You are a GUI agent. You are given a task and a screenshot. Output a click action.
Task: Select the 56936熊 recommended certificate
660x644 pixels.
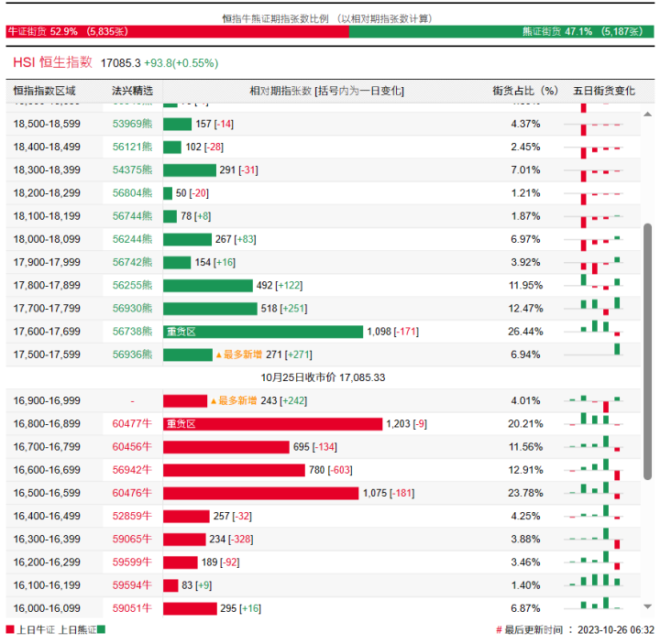(132, 355)
